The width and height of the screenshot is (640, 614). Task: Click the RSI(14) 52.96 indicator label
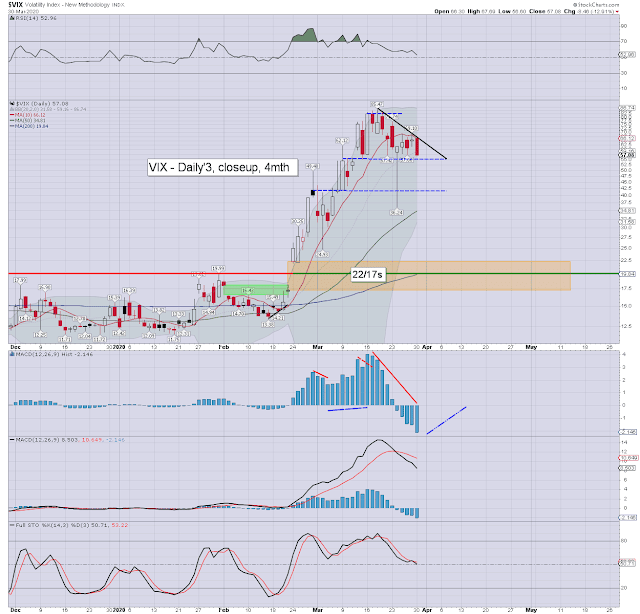click(36, 18)
